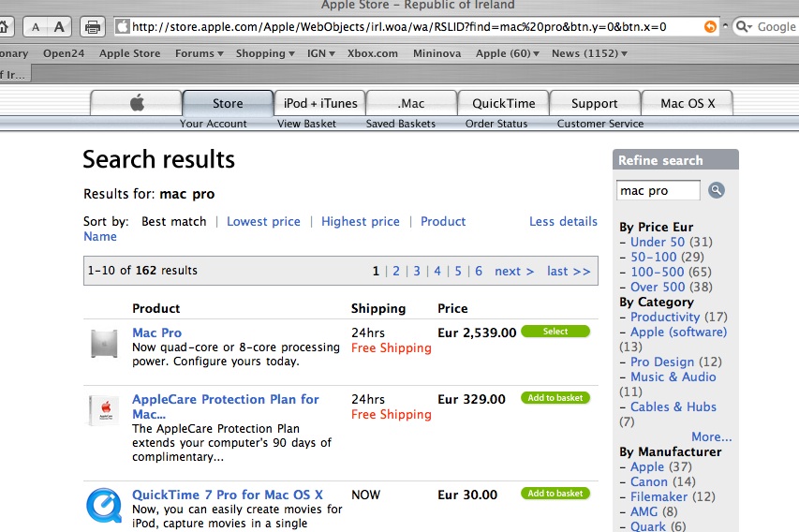Filter by Productivity category

tap(665, 317)
